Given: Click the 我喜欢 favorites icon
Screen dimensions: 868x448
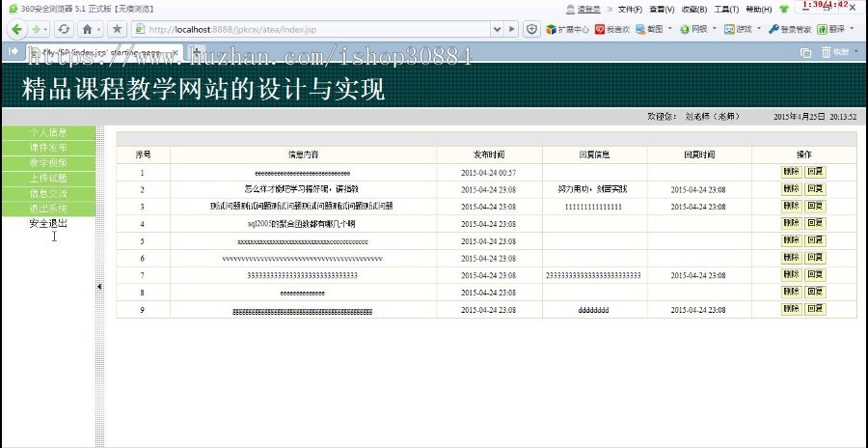Looking at the screenshot, I should 611,29.
